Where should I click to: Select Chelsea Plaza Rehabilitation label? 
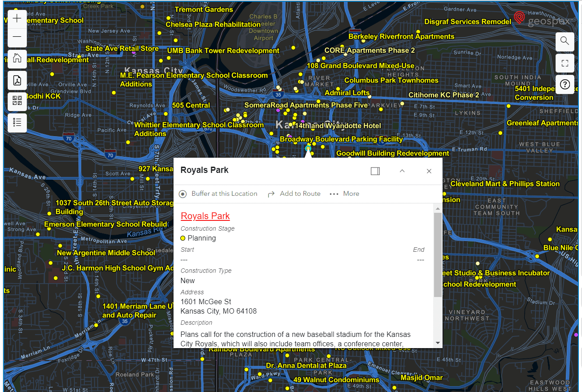pos(213,24)
